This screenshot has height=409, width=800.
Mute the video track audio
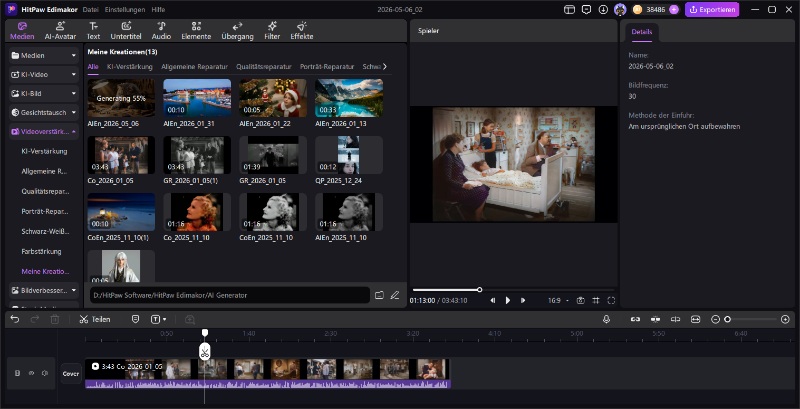[45, 373]
